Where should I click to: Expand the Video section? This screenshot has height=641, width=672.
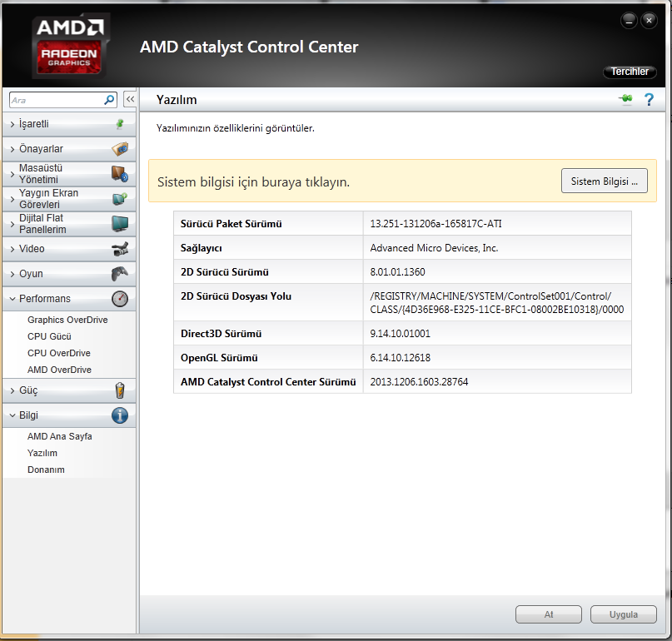[x=69, y=249]
